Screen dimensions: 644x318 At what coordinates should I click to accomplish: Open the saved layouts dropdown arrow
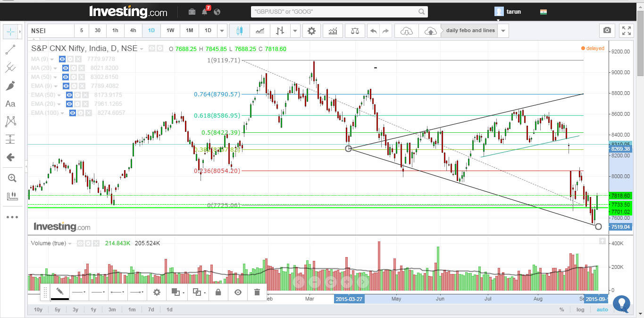tap(503, 31)
